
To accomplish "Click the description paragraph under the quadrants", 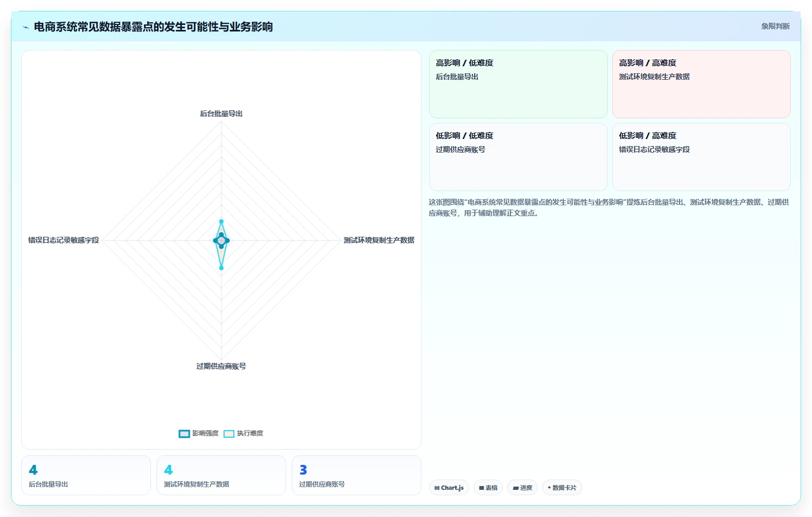I will point(609,207).
